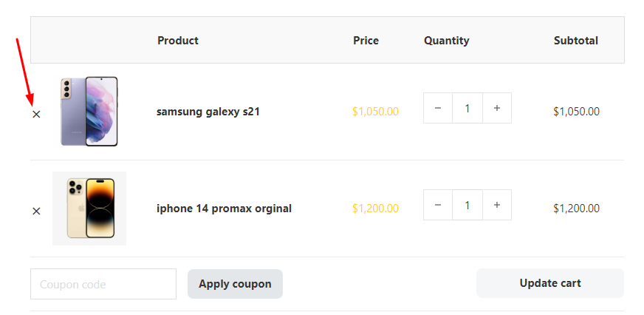Focus the Coupon code field

[x=103, y=284]
